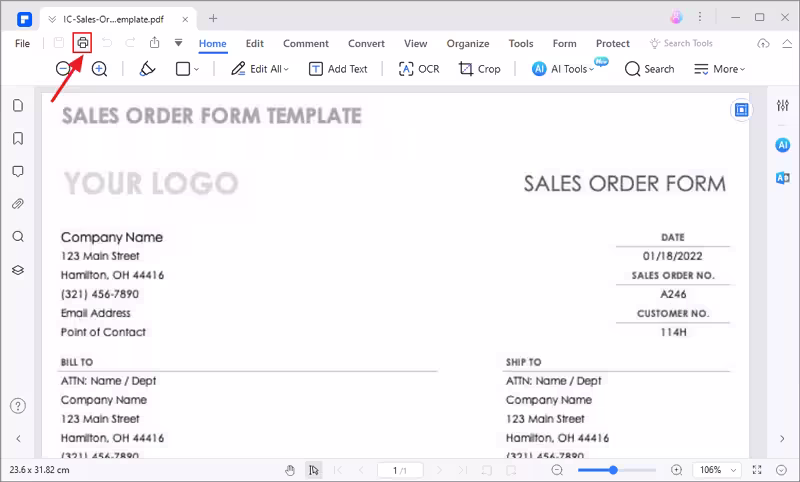Click the Save icon in quick toolbar

coord(59,43)
